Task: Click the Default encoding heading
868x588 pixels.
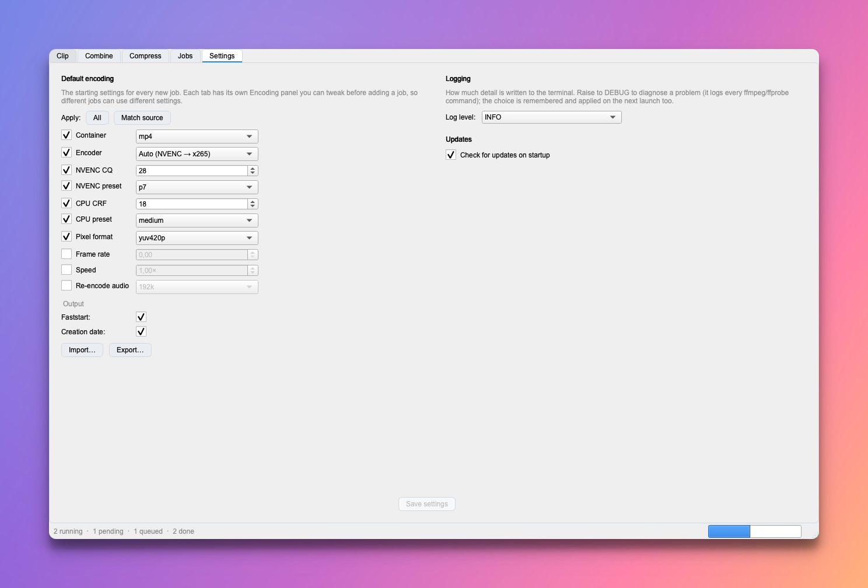Action: coord(87,79)
